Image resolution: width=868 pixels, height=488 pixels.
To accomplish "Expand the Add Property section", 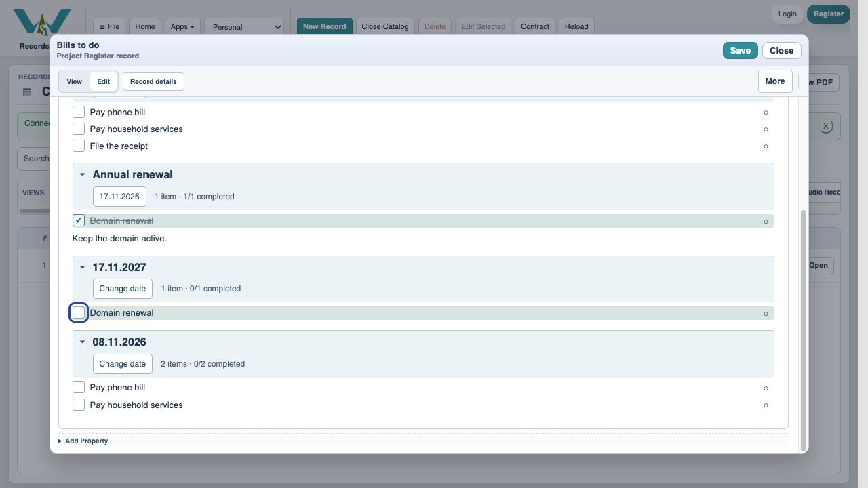I will (83, 441).
